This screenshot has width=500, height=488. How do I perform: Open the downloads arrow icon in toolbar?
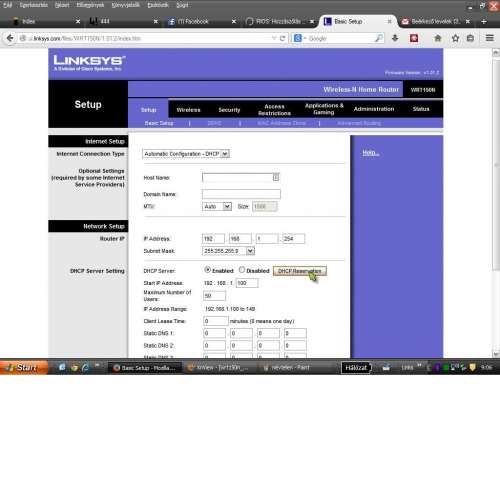click(x=395, y=38)
